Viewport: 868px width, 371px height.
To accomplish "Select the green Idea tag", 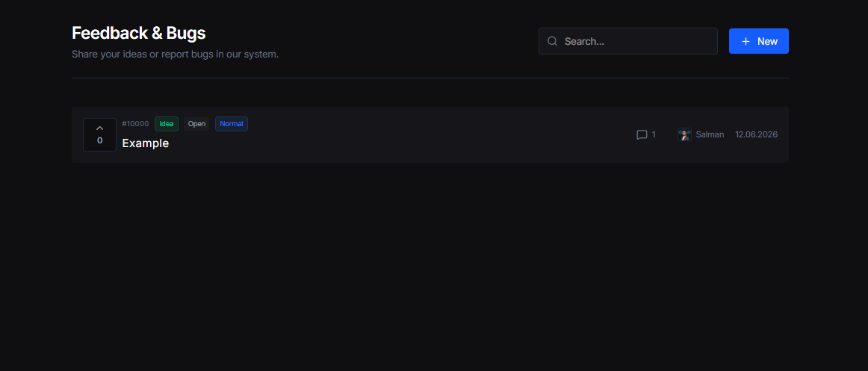I will pyautogui.click(x=166, y=124).
